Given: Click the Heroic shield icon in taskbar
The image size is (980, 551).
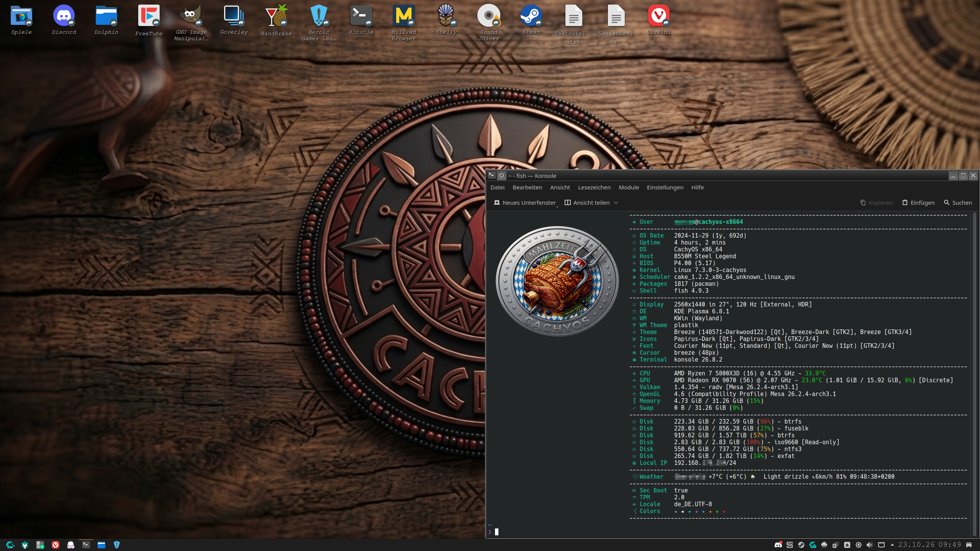Looking at the screenshot, I should [117, 545].
